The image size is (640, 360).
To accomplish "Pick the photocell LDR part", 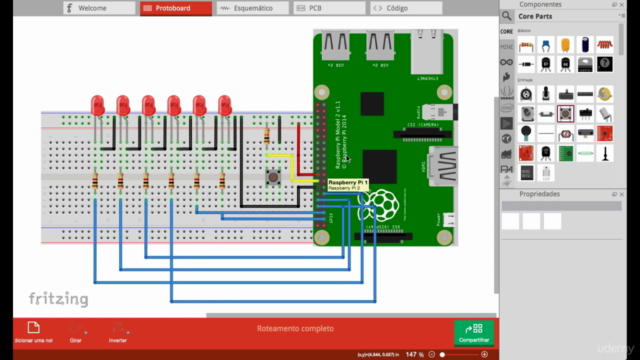I will pyautogui.click(x=565, y=133).
